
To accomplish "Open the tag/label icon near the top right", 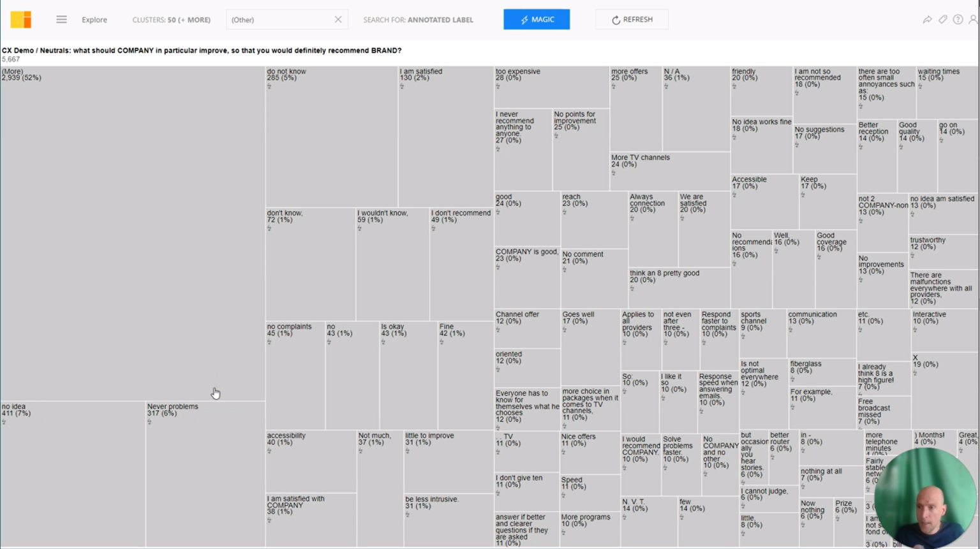I will 943,19.
